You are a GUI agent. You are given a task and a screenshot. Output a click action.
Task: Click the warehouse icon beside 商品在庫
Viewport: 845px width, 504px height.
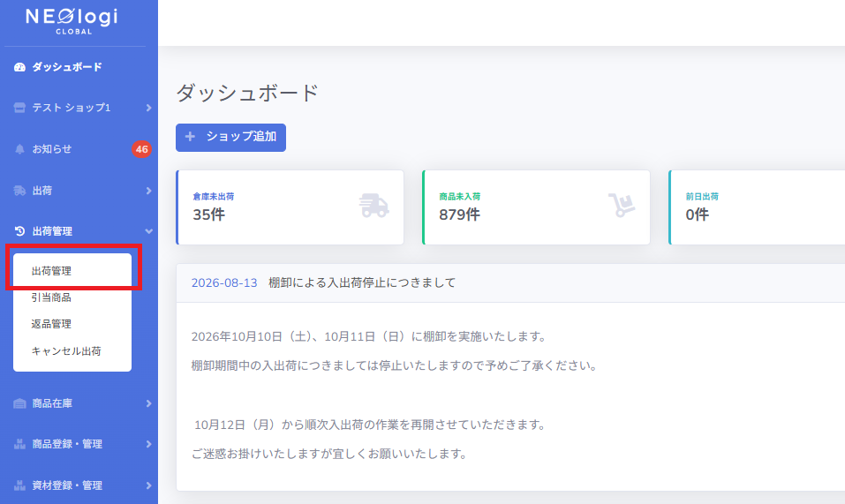(19, 403)
